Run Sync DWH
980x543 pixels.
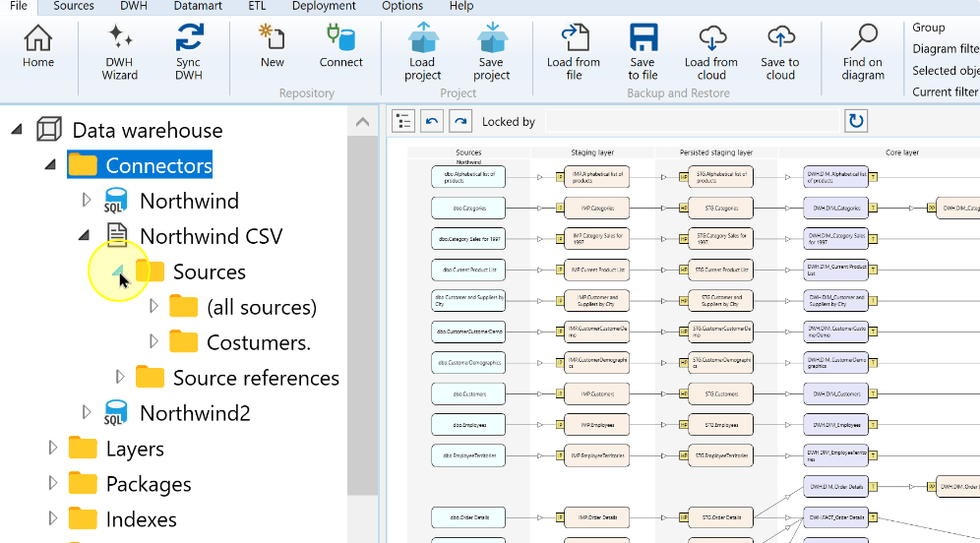click(x=188, y=52)
